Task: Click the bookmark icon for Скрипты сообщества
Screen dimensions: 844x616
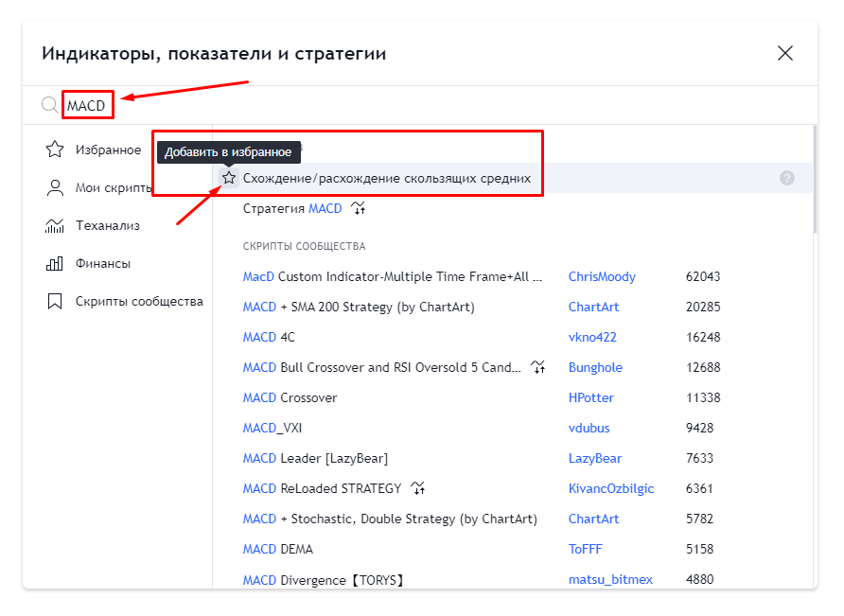Action: [x=55, y=300]
